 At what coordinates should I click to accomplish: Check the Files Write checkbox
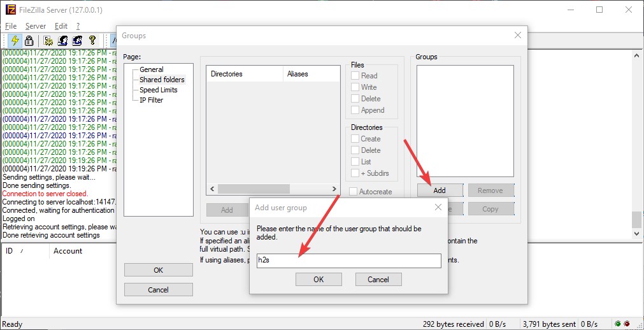(355, 87)
